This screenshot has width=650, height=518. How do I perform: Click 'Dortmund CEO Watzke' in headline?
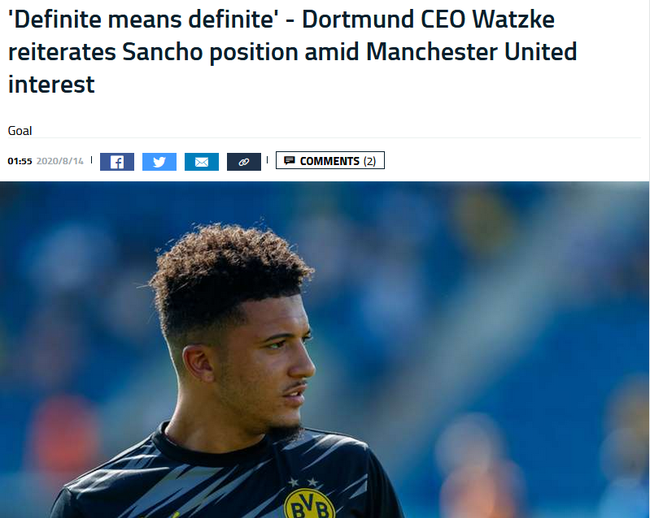click(x=428, y=19)
